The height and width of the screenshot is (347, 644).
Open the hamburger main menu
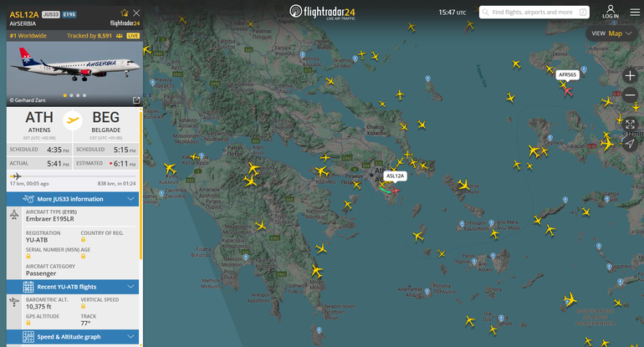[x=635, y=13]
